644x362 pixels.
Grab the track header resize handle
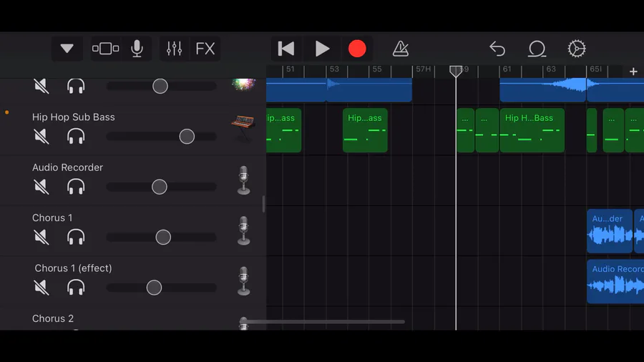click(x=263, y=204)
